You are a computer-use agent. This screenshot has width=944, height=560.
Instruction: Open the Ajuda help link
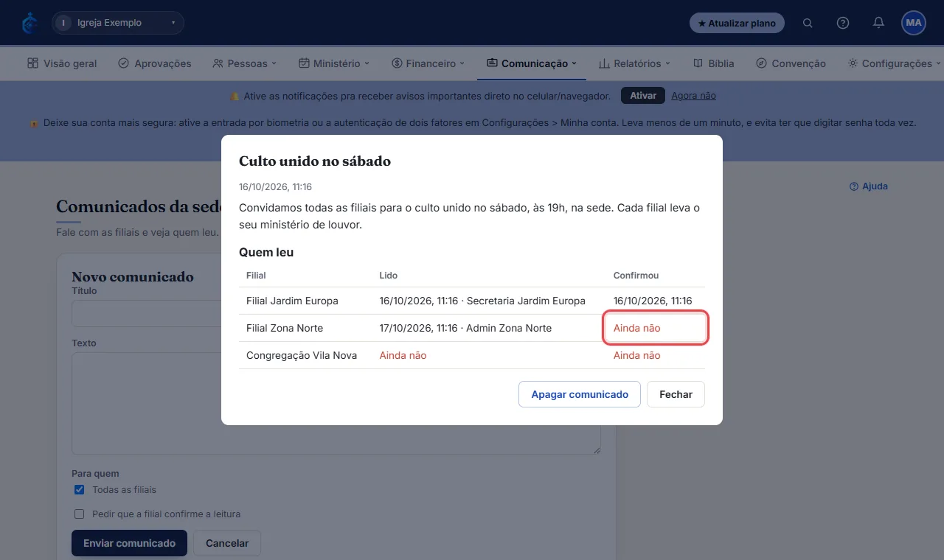(869, 186)
